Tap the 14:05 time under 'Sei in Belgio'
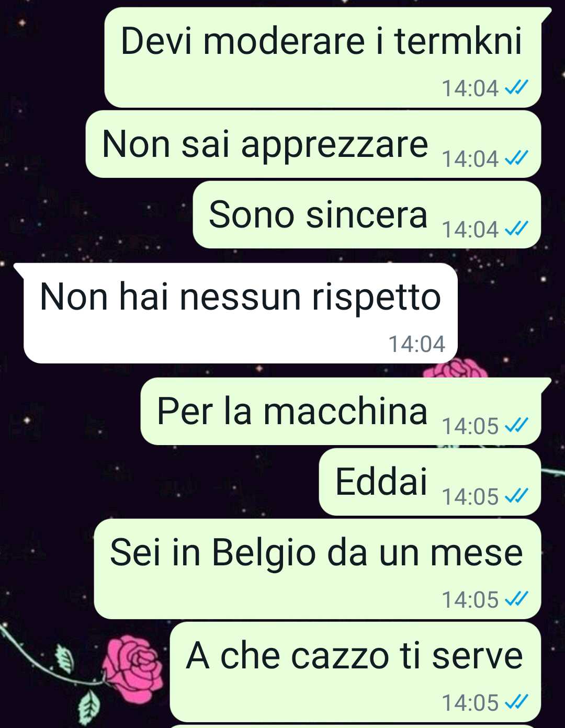The height and width of the screenshot is (728, 565). pos(470,599)
